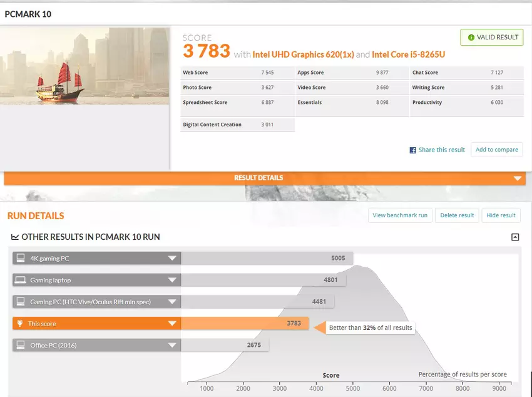Click the Gaming laptop icon
Viewport: 532px width, 397px height.
tap(21, 280)
